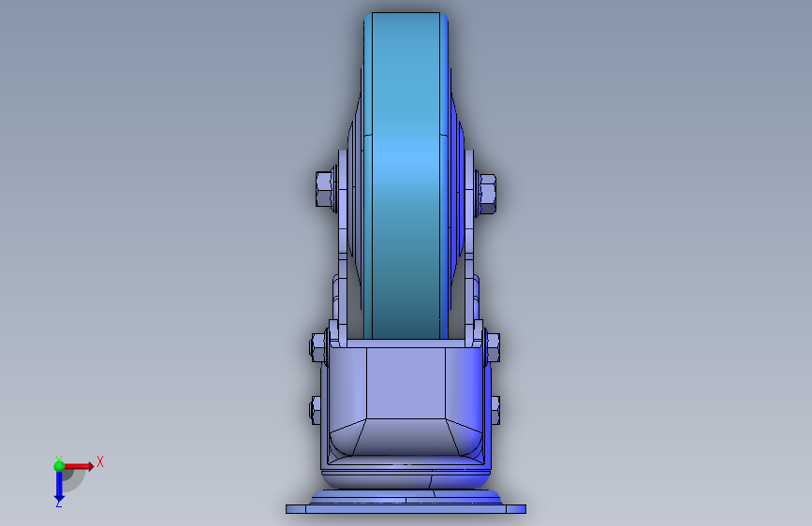Viewport: 812px width, 526px height.
Task: Select the lower right bolt on the housing
Action: point(495,410)
